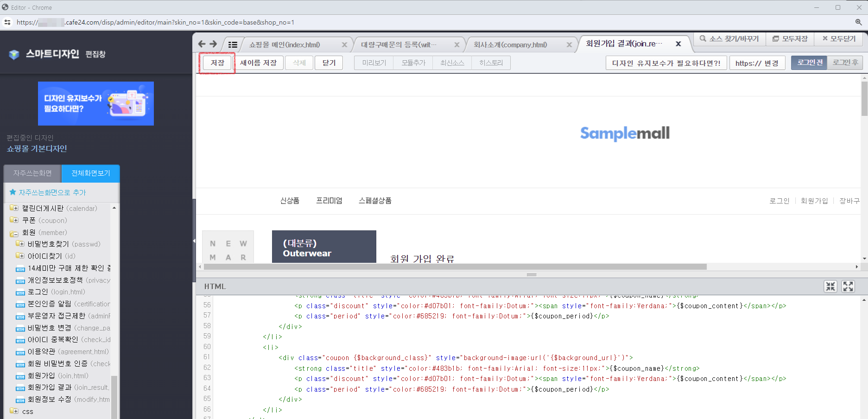Click 스페셜상품 menu in preview
This screenshot has height=419, width=868.
375,201
